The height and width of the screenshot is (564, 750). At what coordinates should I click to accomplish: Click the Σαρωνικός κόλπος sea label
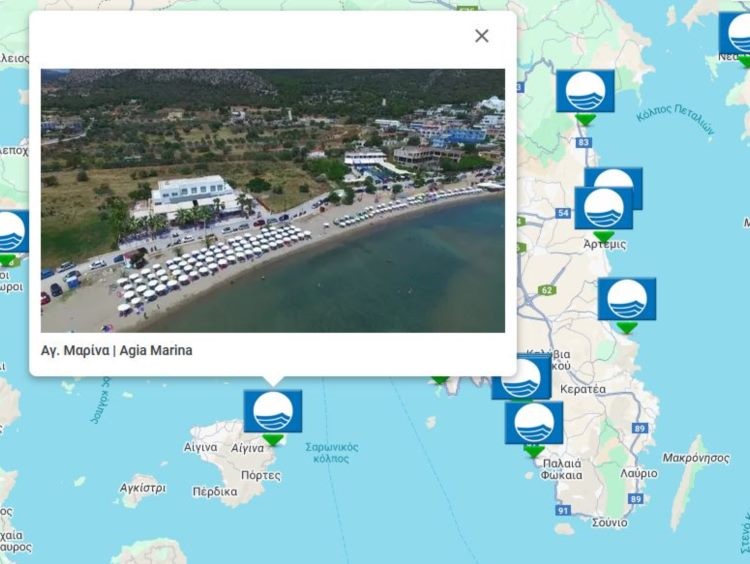pyautogui.click(x=331, y=453)
